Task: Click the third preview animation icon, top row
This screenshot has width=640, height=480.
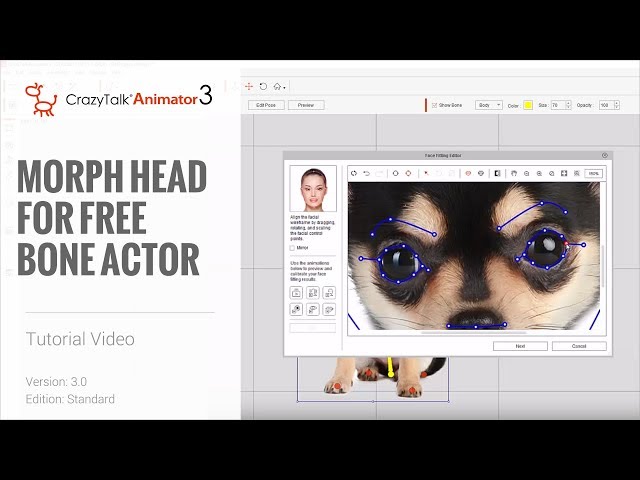Action: 329,293
